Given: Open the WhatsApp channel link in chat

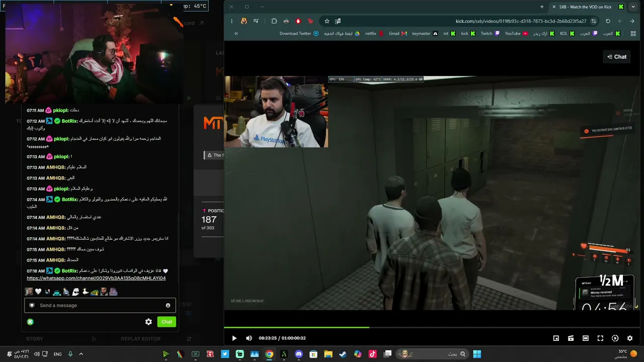Looking at the screenshot, I should (x=96, y=278).
